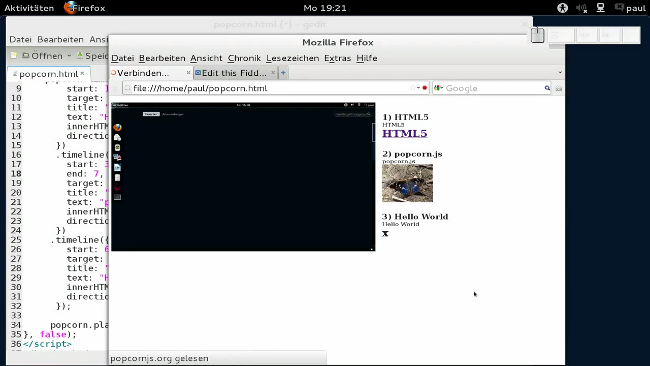Click the 3) Hello World heading
Viewport: 650px width, 366px height.
tap(415, 216)
